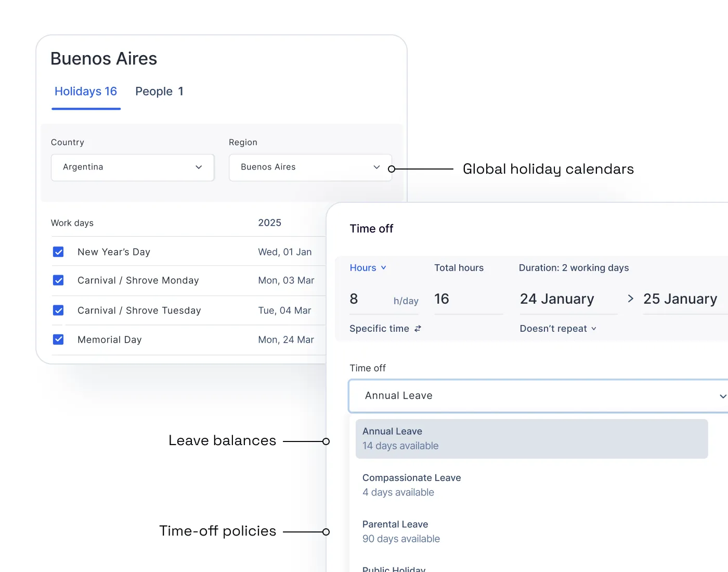Uncheck Carnival / Shrove Tuesday checkbox
Screen dimensions: 728x572
(x=58, y=310)
